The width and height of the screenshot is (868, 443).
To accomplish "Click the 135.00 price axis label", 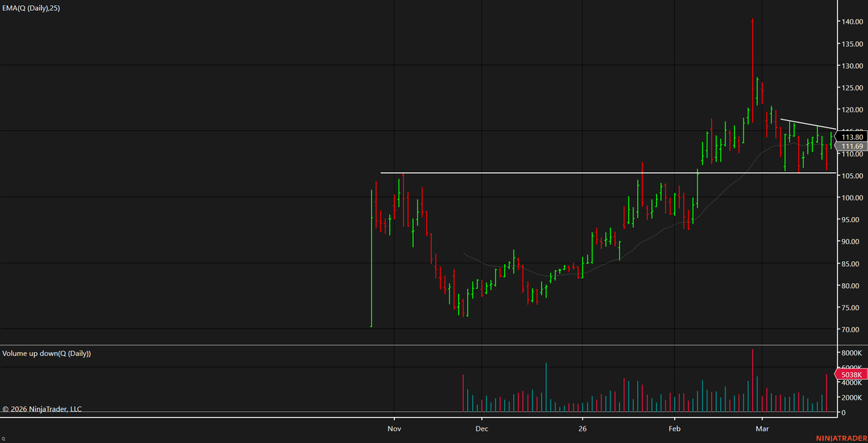I will [851, 44].
